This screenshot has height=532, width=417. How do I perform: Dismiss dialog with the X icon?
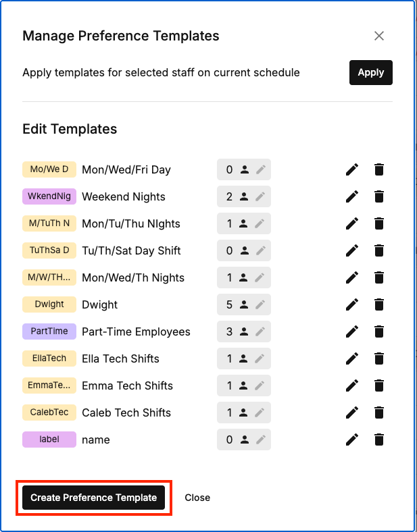coord(379,36)
